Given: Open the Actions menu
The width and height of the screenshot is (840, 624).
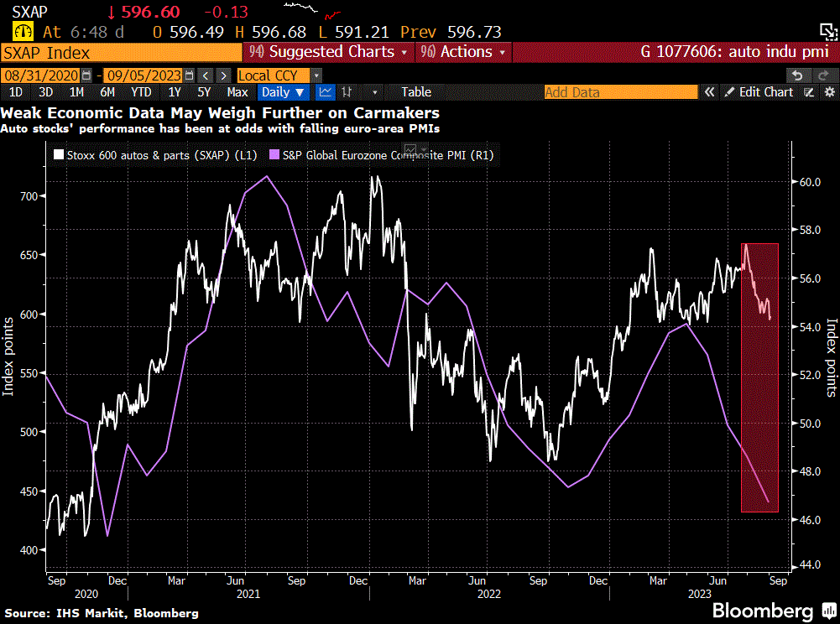Looking at the screenshot, I should tap(463, 52).
